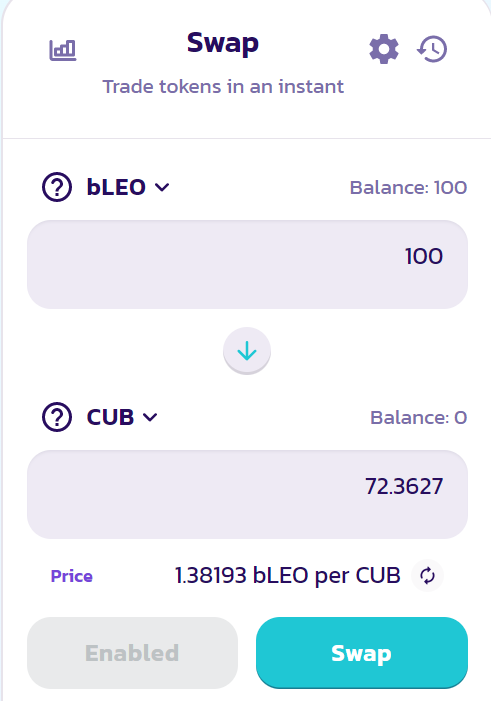
Task: Open token selector via CUB label
Action: coord(110,417)
